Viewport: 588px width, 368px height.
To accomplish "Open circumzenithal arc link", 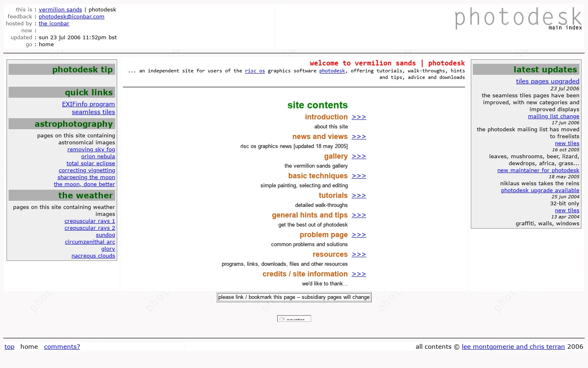I will tap(90, 242).
